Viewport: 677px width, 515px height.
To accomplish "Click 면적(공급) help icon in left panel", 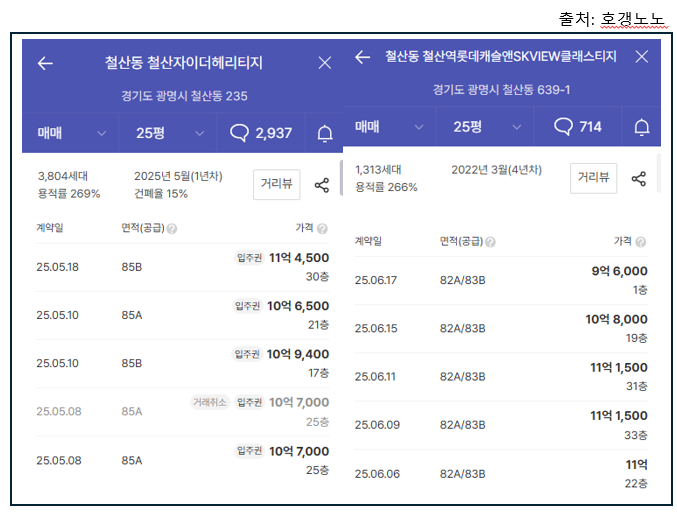I will point(172,229).
